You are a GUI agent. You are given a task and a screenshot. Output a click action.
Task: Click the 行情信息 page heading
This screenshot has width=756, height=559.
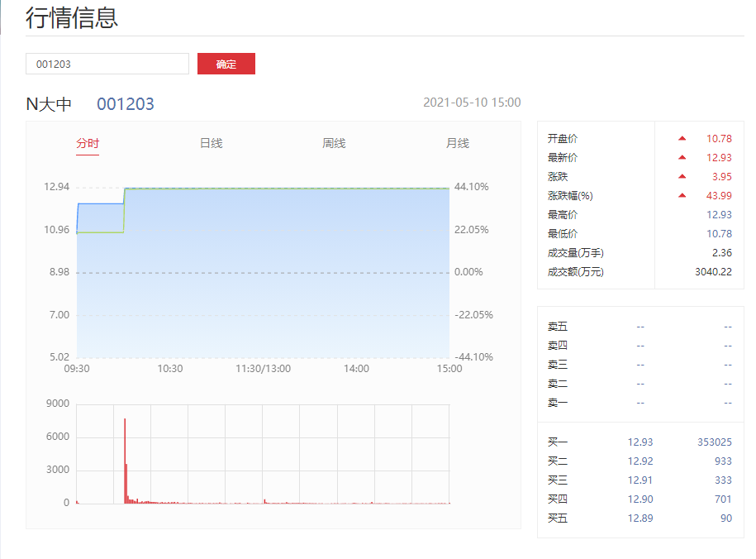pyautogui.click(x=72, y=17)
